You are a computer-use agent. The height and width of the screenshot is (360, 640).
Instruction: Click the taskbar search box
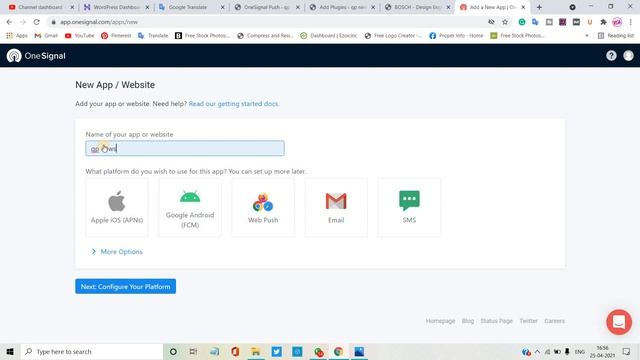click(x=92, y=351)
